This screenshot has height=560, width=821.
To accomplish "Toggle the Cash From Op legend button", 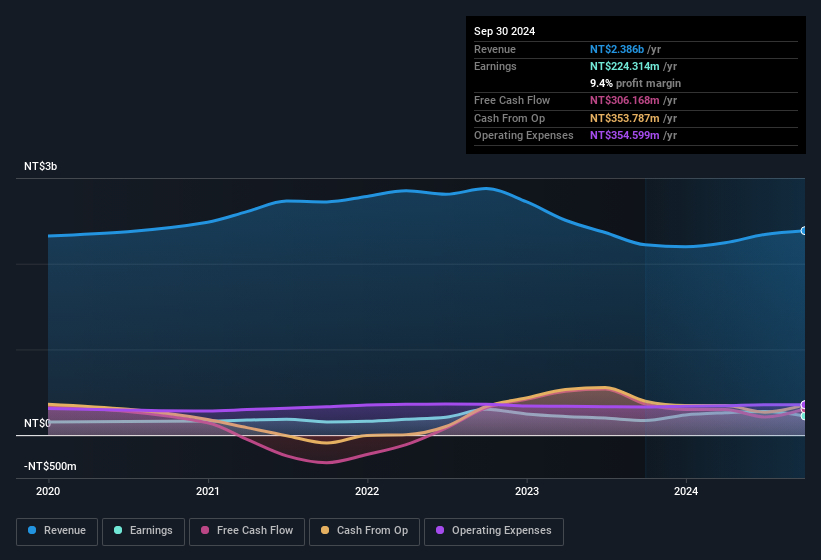I will pyautogui.click(x=364, y=531).
